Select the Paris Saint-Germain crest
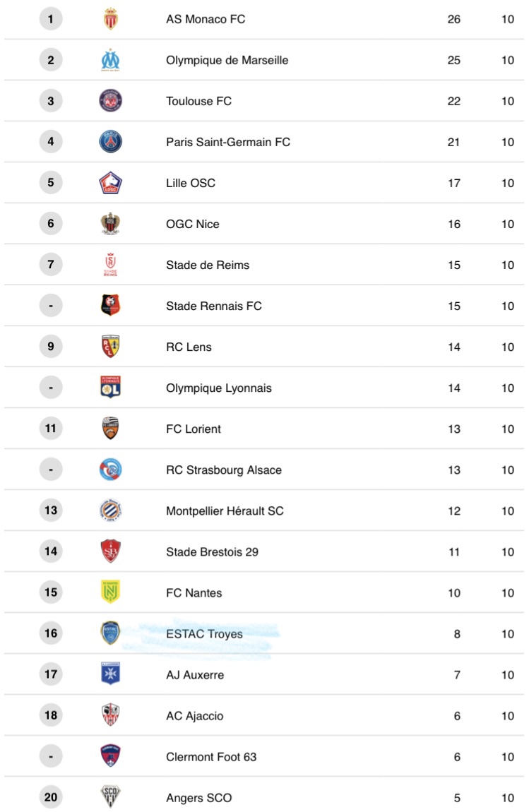Viewport: 529px width, 812px height. click(110, 142)
